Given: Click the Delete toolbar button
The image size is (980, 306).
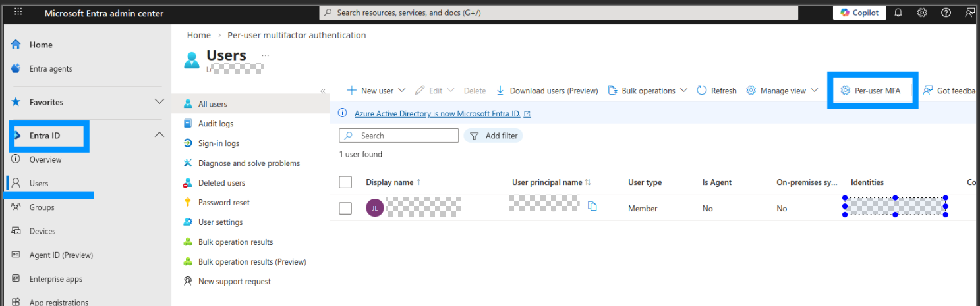Looking at the screenshot, I should click(x=475, y=91).
